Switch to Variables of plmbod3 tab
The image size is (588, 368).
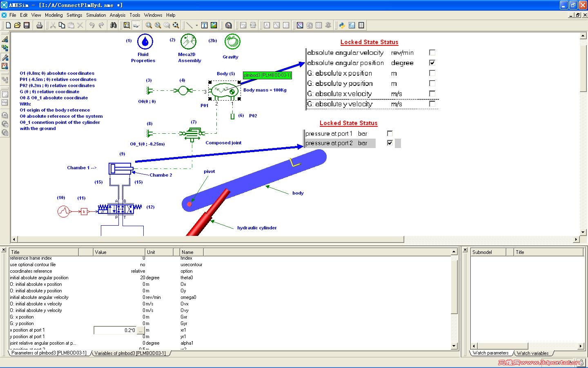(130, 353)
